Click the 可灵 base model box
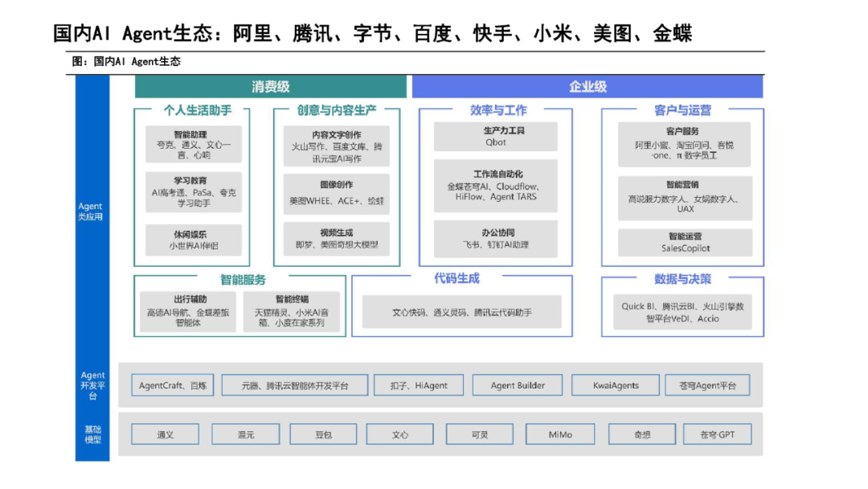The height and width of the screenshot is (489, 868). [x=479, y=434]
